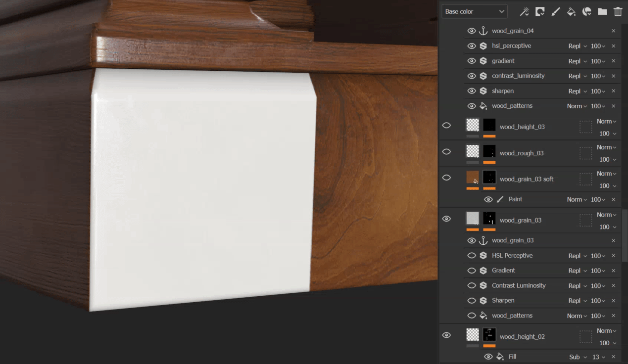The image size is (628, 364).
Task: Click the anchor icon on wood_grain_04
Action: point(483,30)
